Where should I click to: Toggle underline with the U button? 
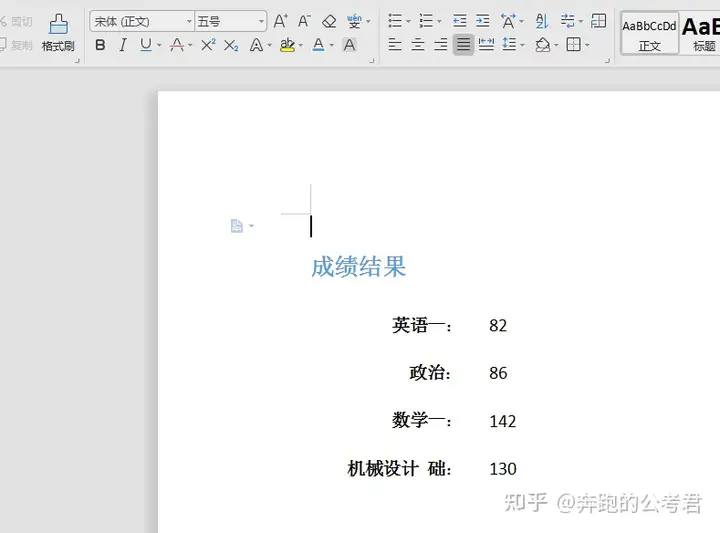(x=146, y=45)
